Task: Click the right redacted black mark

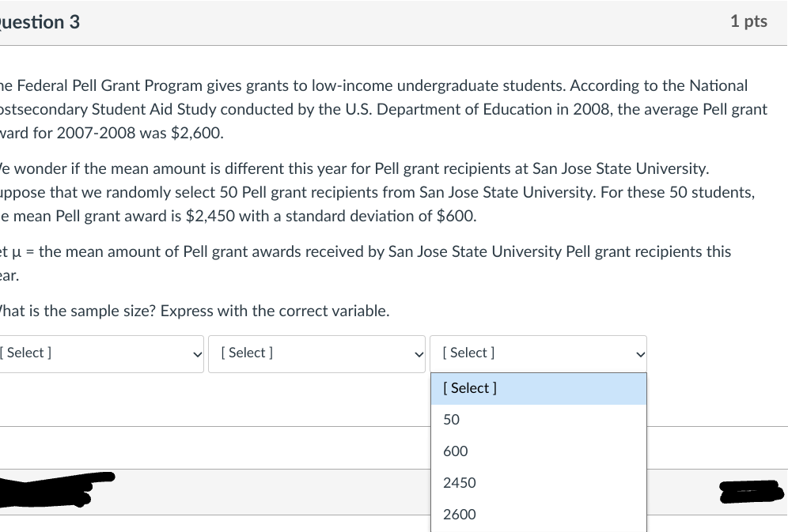Action: tap(750, 492)
